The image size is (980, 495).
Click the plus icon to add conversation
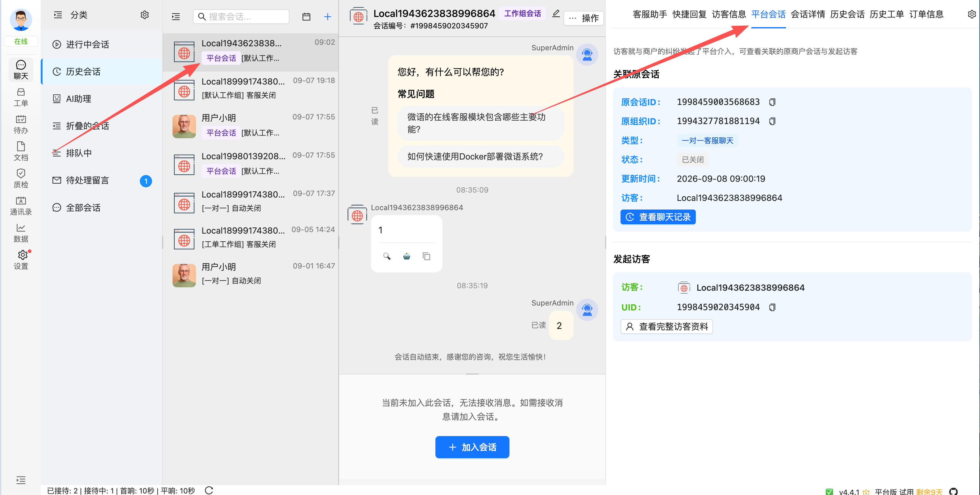(x=328, y=16)
